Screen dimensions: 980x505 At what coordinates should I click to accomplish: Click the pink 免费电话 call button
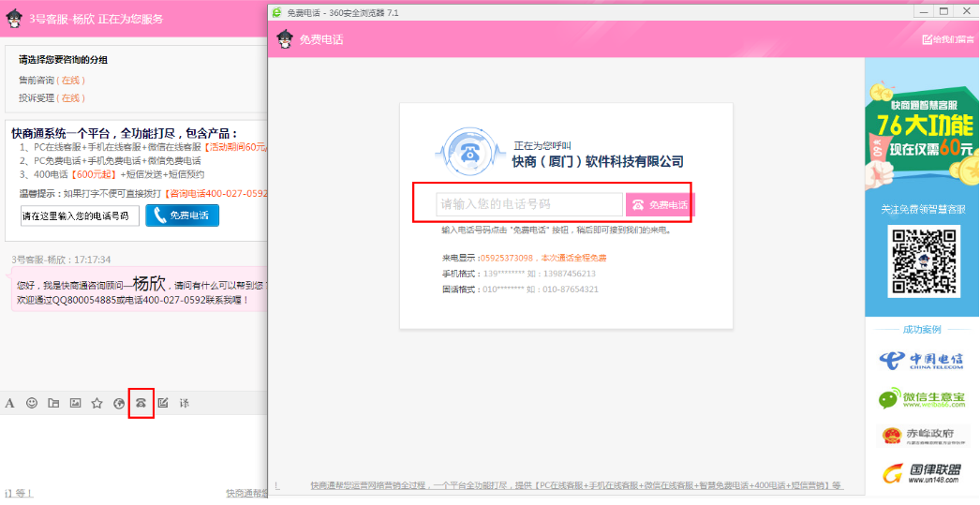pos(660,204)
